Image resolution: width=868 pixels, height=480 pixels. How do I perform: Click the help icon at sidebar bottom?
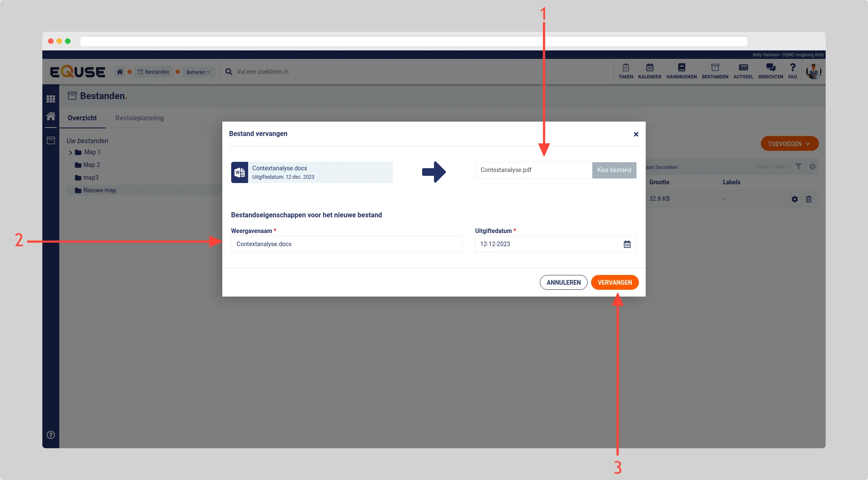tap(51, 435)
